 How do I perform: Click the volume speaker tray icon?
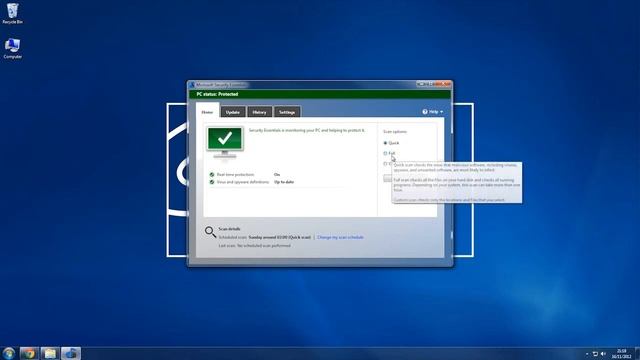(x=603, y=353)
